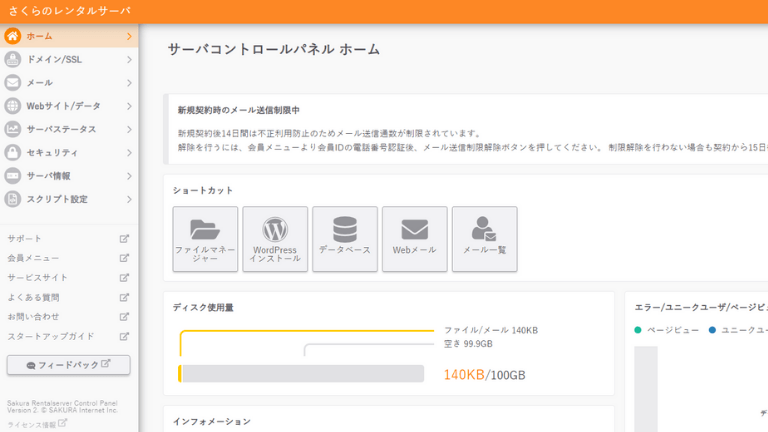This screenshot has height=432, width=768.
Task: Click external link icon beside お問い合わせ
Action: [124, 317]
